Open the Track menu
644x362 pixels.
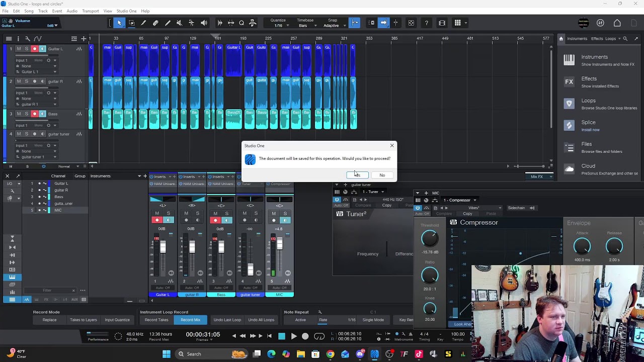[x=43, y=11]
